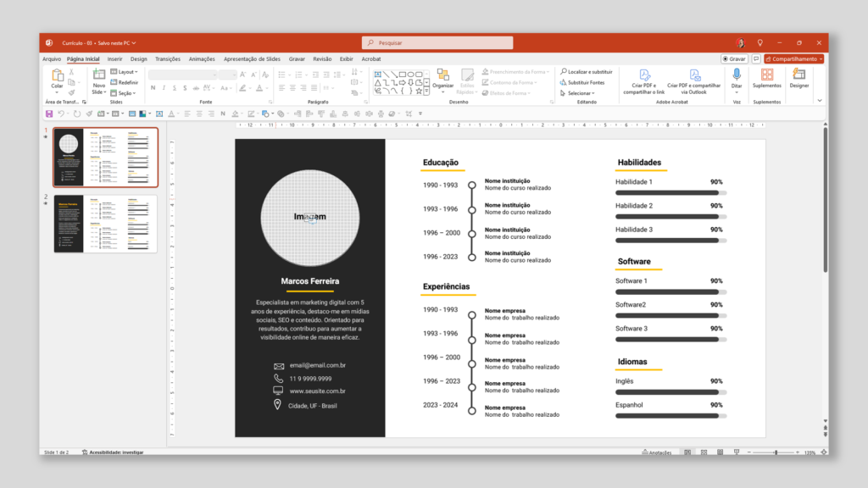Click the Gravar button

point(734,58)
